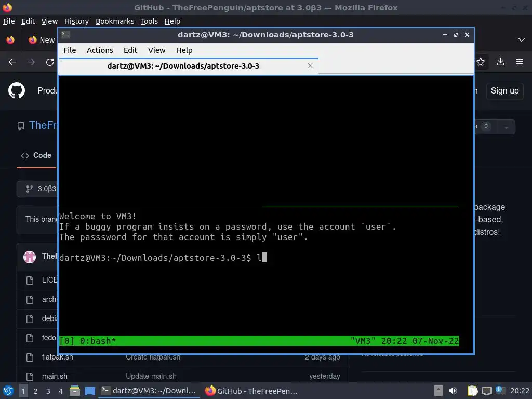Go back in Firefox

[x=12, y=62]
